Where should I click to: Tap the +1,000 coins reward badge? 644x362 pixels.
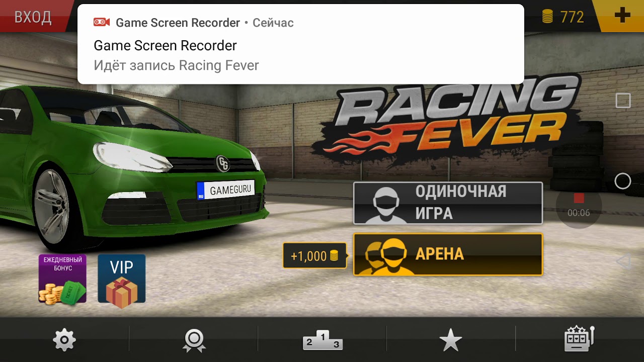pyautogui.click(x=314, y=256)
